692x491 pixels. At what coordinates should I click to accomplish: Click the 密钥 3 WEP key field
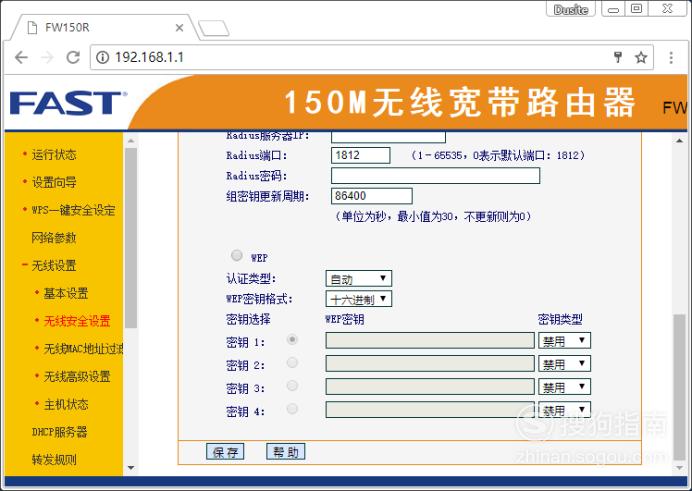pos(430,387)
